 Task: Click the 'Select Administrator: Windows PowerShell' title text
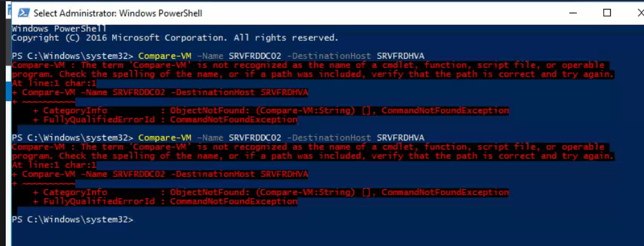point(118,13)
